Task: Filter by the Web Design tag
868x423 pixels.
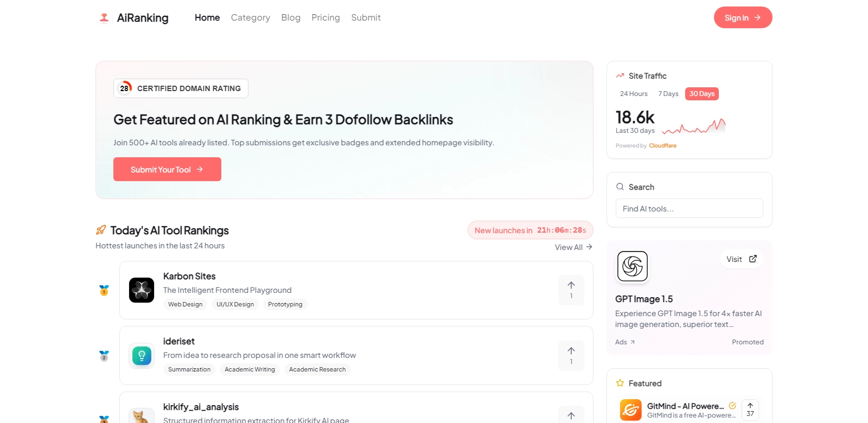Action: click(x=185, y=304)
